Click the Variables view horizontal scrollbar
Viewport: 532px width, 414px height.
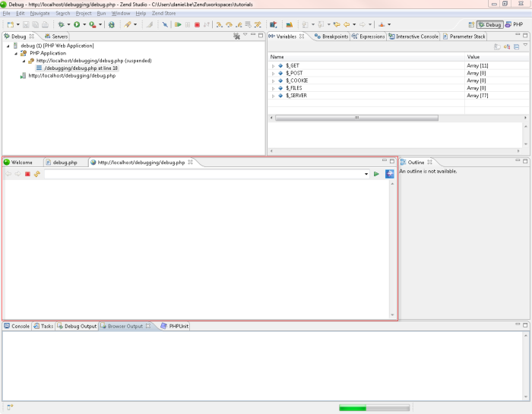[x=355, y=118]
